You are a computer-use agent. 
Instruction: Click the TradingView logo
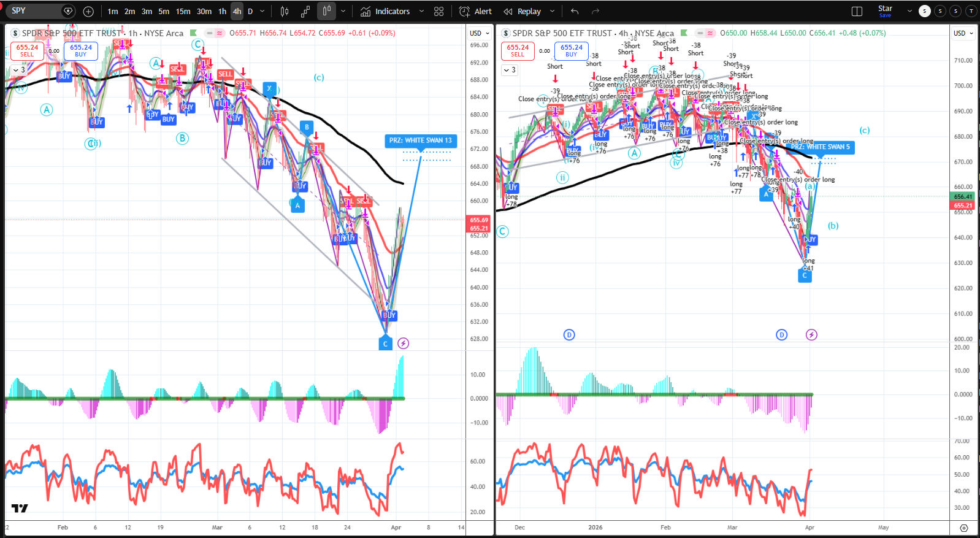coord(20,508)
